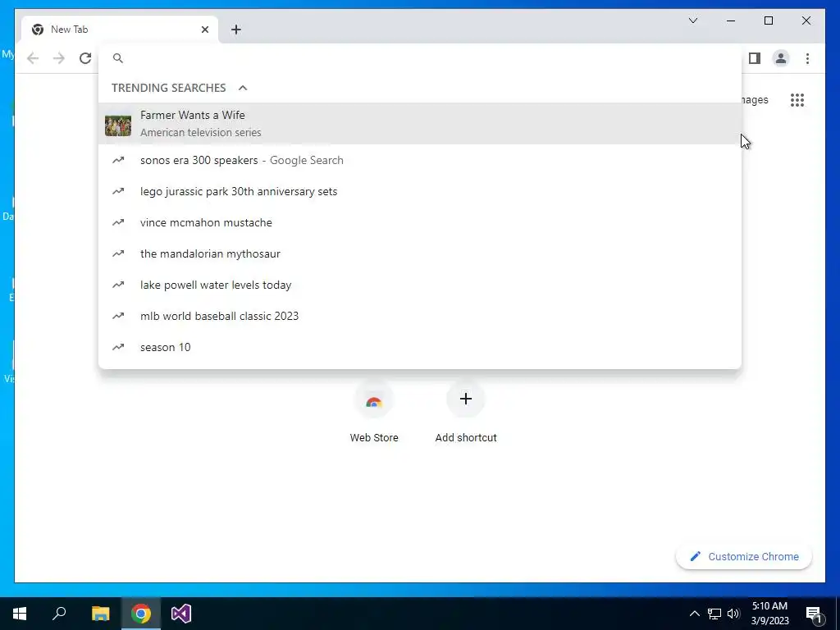
Task: Open Chrome three-dot menu
Action: tap(807, 58)
